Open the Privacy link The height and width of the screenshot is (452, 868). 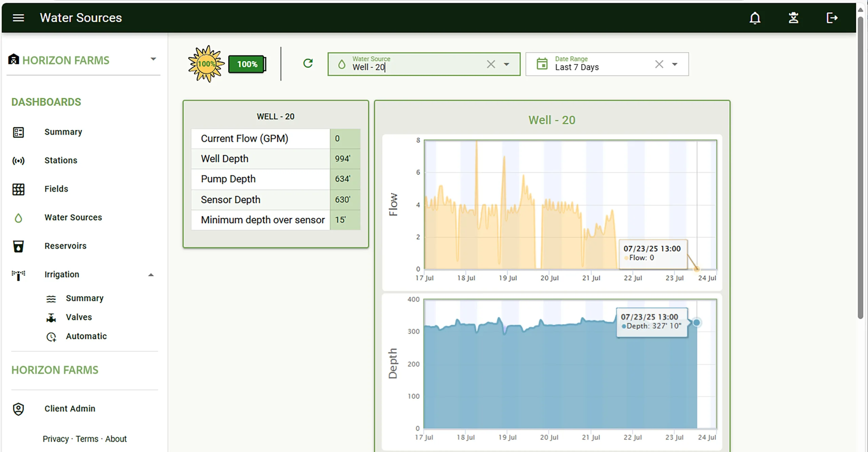pos(55,439)
